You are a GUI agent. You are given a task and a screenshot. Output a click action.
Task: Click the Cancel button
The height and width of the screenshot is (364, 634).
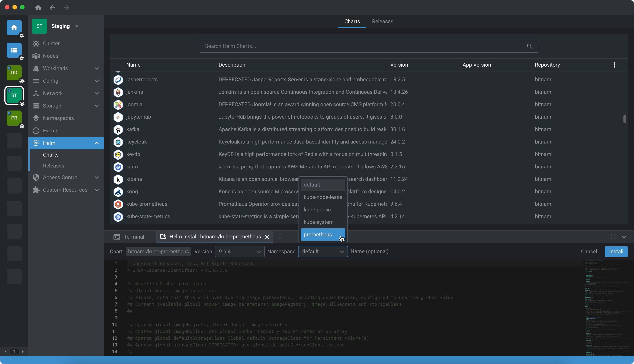pyautogui.click(x=589, y=251)
